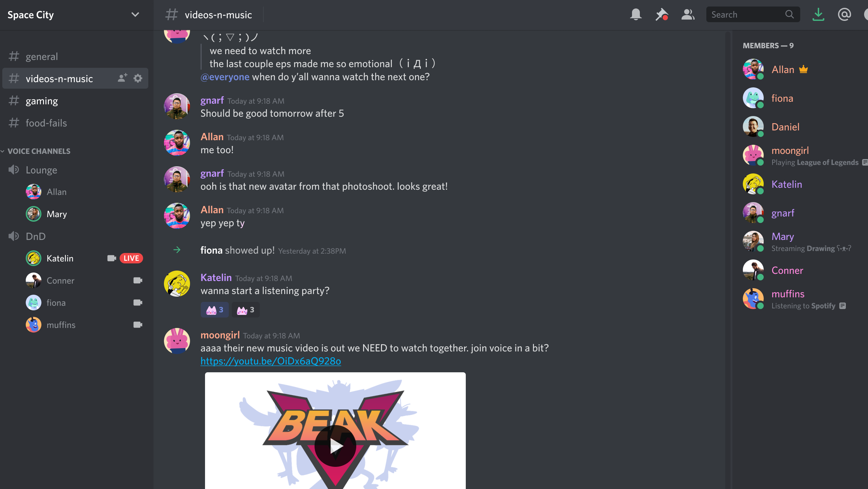Click the @everyone mention

pyautogui.click(x=225, y=77)
